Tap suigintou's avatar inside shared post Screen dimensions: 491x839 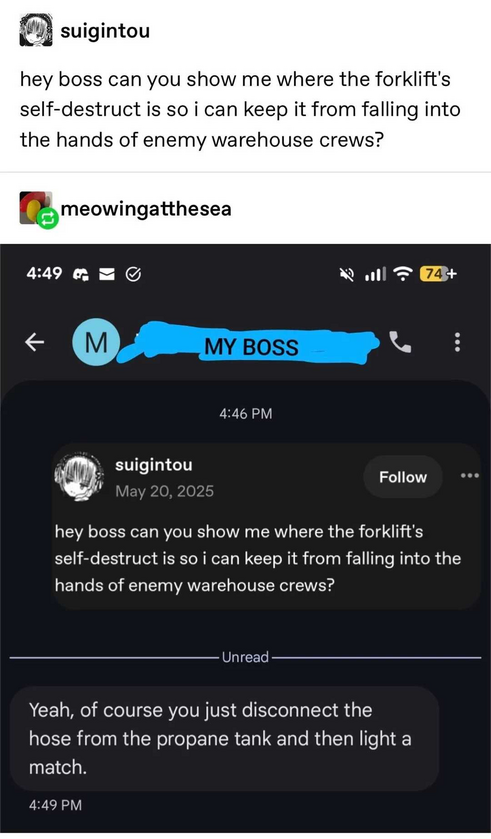(79, 477)
